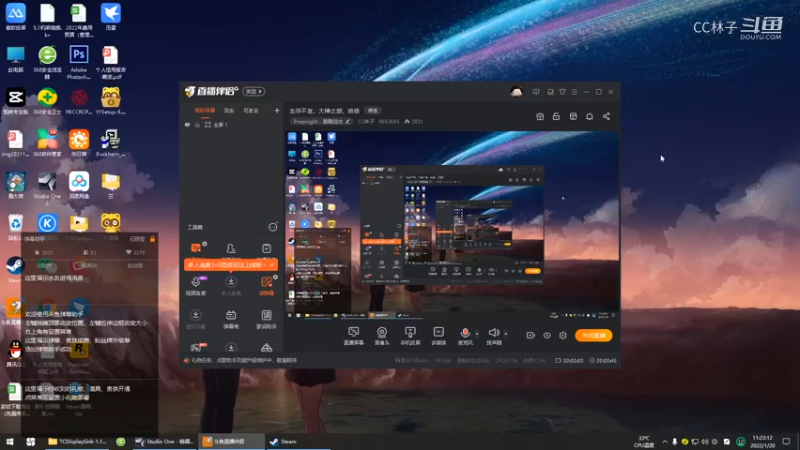Open Studio One 2 desktop shortcut

coord(47,189)
